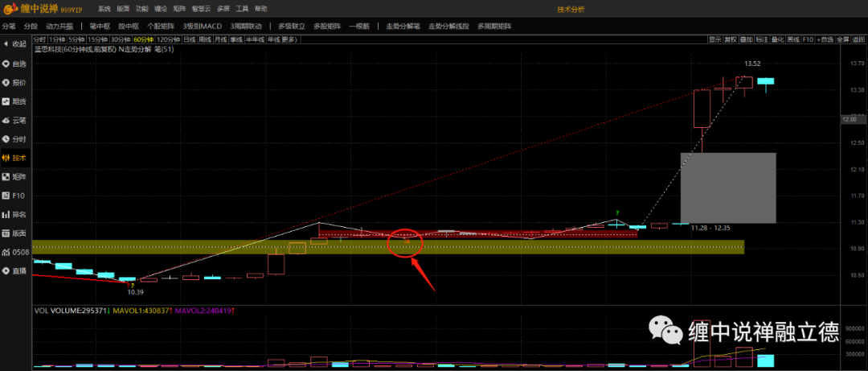Click the 叠加 overlay button
Viewport: 868px width, 371px height.
pos(746,39)
